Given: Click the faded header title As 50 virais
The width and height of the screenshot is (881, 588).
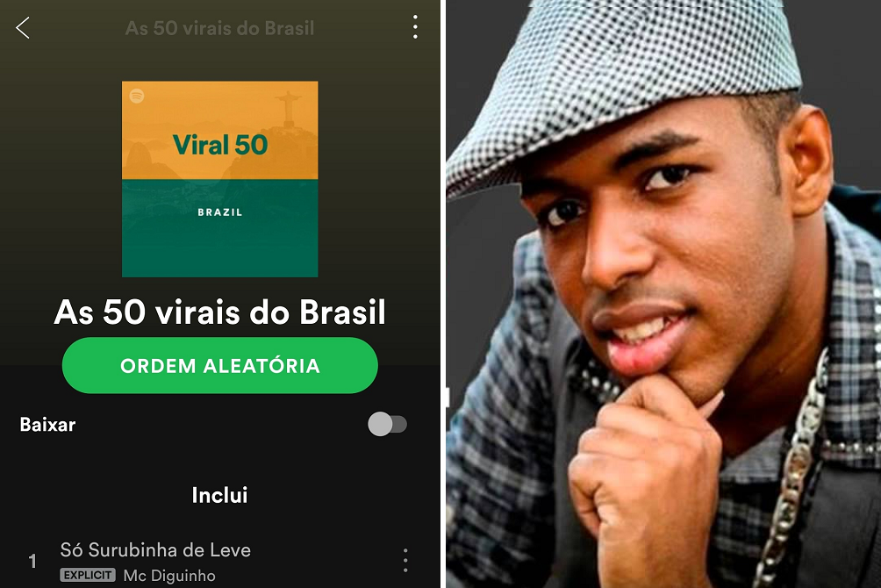Looking at the screenshot, I should pos(219,28).
